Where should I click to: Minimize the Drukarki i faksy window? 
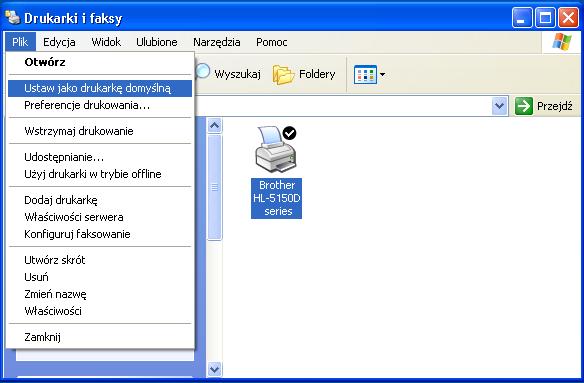pyautogui.click(x=522, y=18)
